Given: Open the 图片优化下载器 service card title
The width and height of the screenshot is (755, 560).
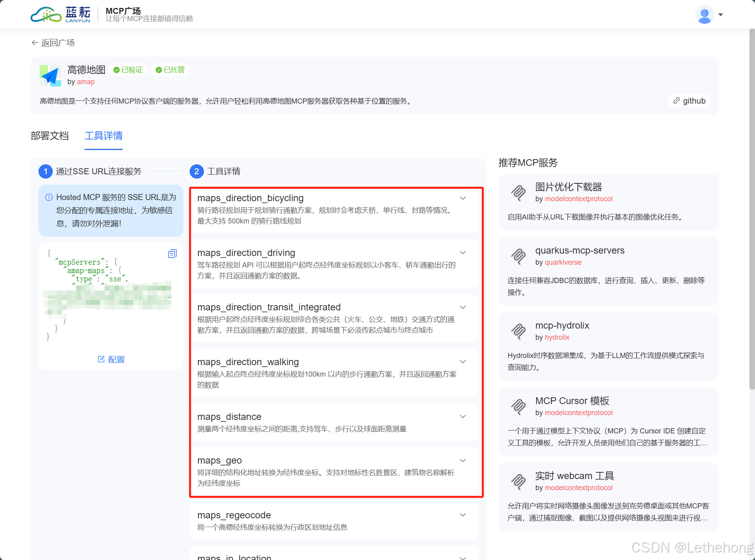Looking at the screenshot, I should 569,187.
